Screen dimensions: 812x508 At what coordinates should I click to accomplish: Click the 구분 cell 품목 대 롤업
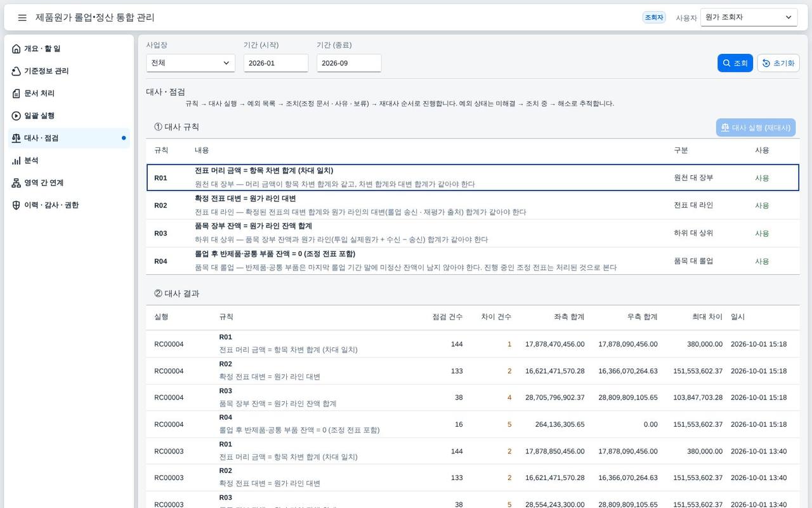click(x=693, y=261)
